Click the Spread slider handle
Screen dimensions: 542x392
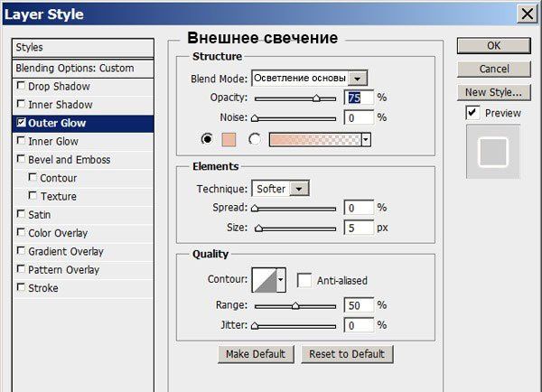[x=255, y=209]
